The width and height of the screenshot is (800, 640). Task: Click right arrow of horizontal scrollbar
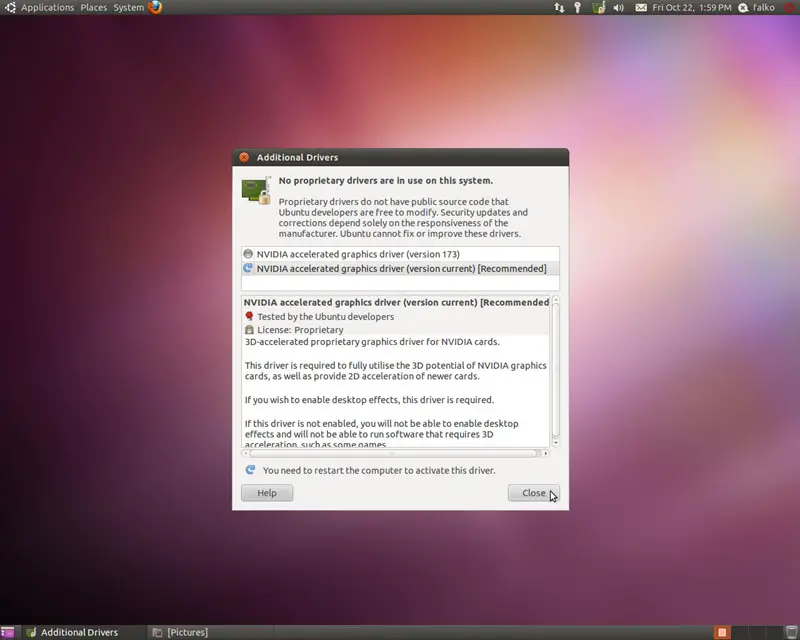coord(545,453)
